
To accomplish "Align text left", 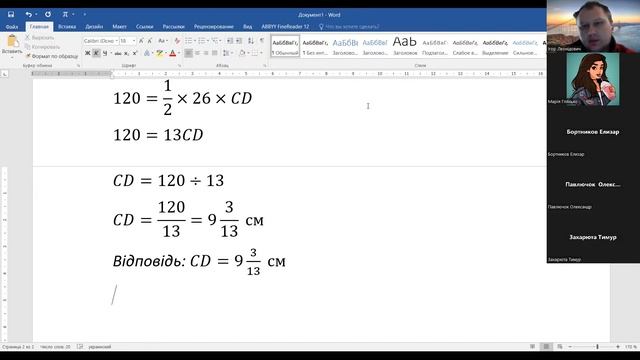I will coord(188,53).
